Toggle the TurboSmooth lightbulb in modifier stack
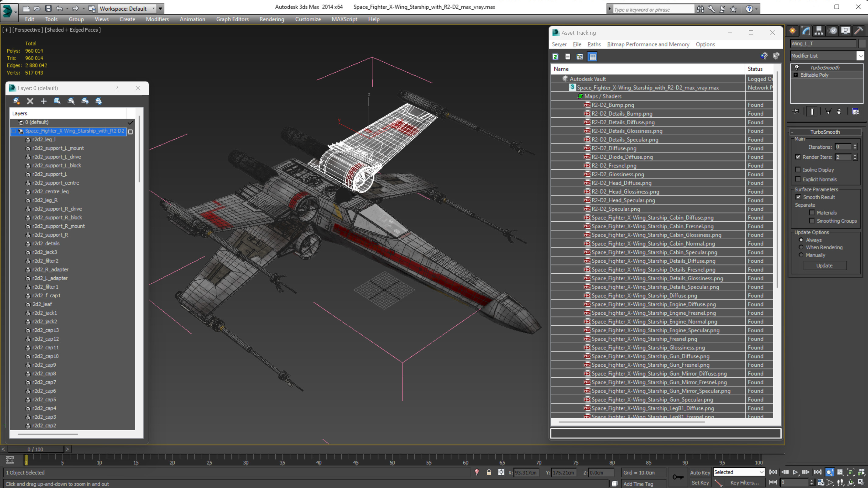868x488 pixels. (x=797, y=67)
